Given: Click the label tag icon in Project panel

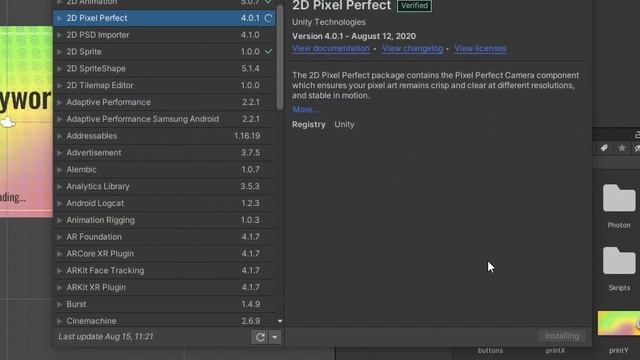Looking at the screenshot, I should tap(604, 148).
